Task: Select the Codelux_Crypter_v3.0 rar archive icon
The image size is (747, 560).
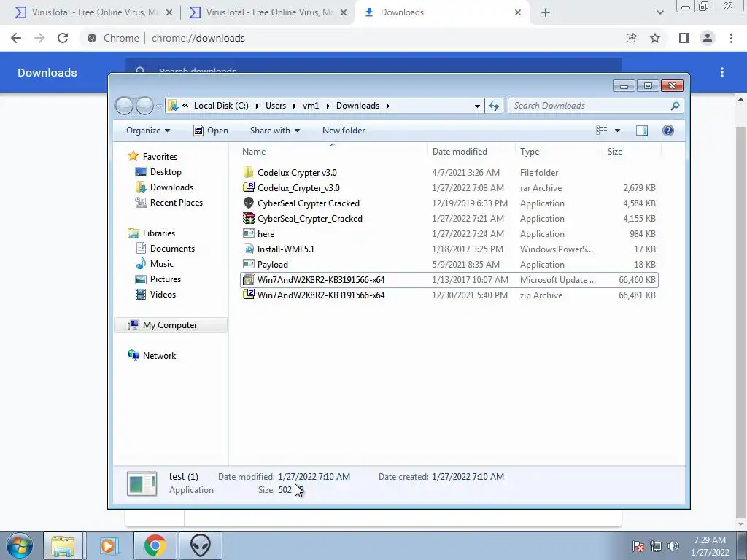Action: pos(248,187)
